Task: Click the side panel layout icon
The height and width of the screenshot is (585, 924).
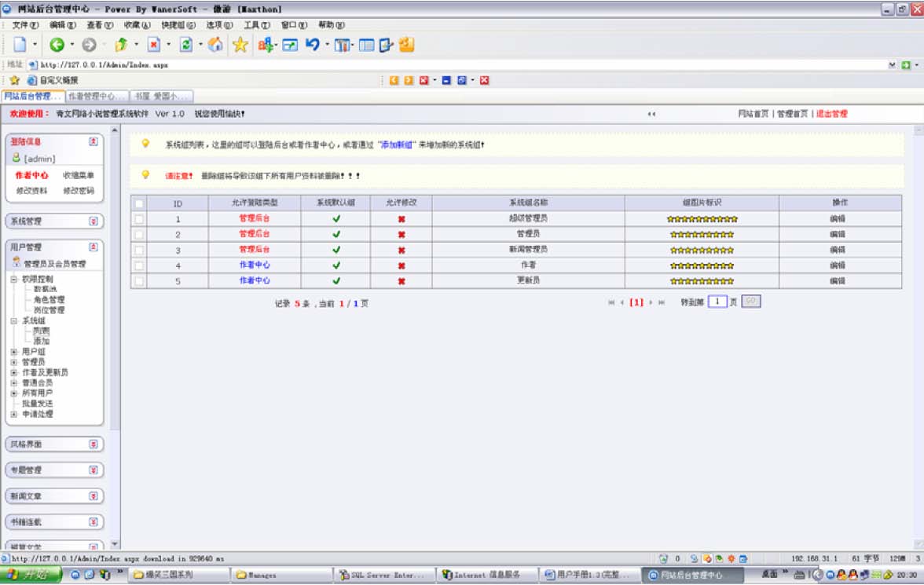Action: [366, 45]
